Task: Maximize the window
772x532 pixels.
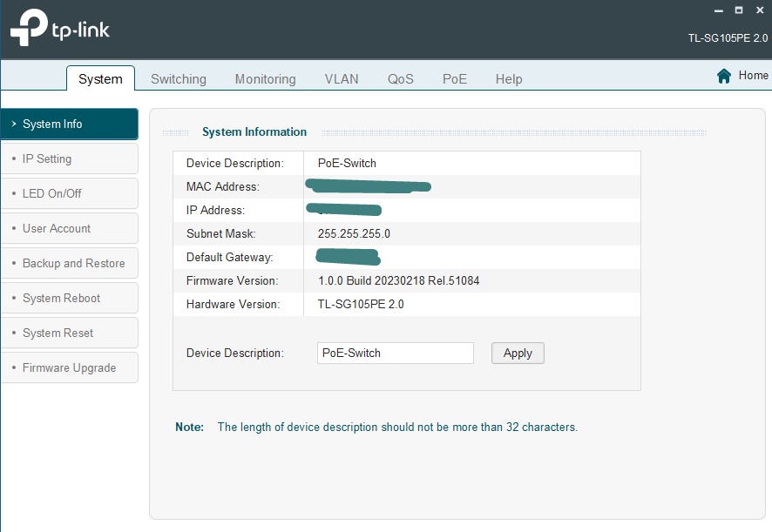Action: [739, 10]
